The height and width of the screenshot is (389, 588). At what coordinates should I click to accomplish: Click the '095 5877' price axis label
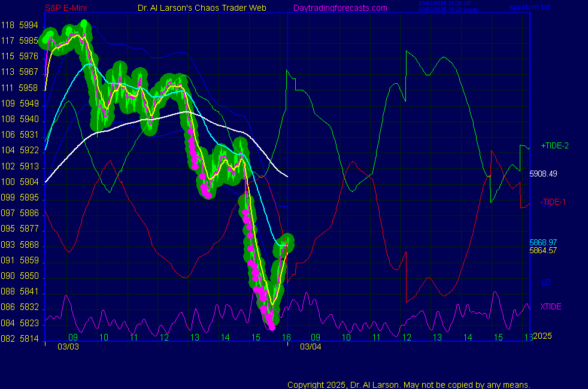[x=20, y=229]
